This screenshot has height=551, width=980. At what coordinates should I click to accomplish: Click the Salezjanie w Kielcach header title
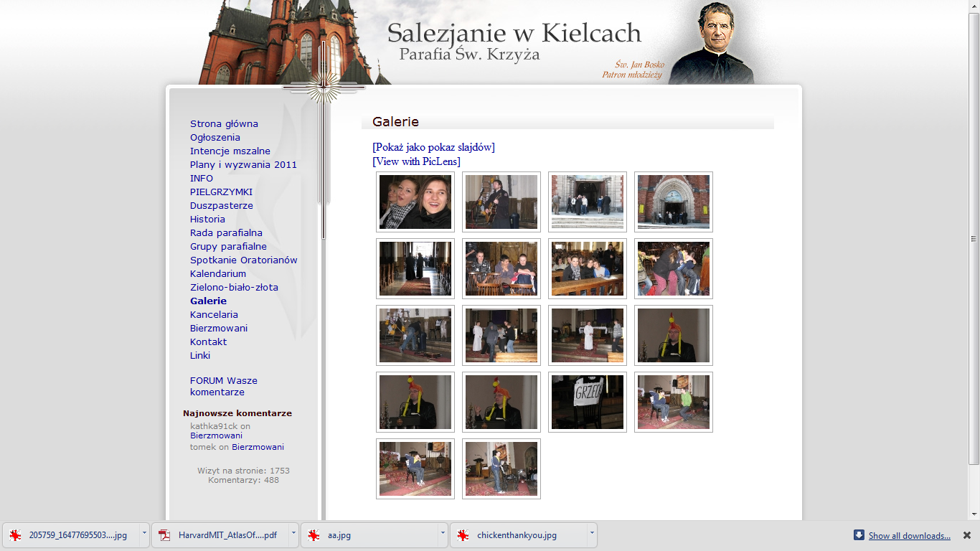pos(514,34)
